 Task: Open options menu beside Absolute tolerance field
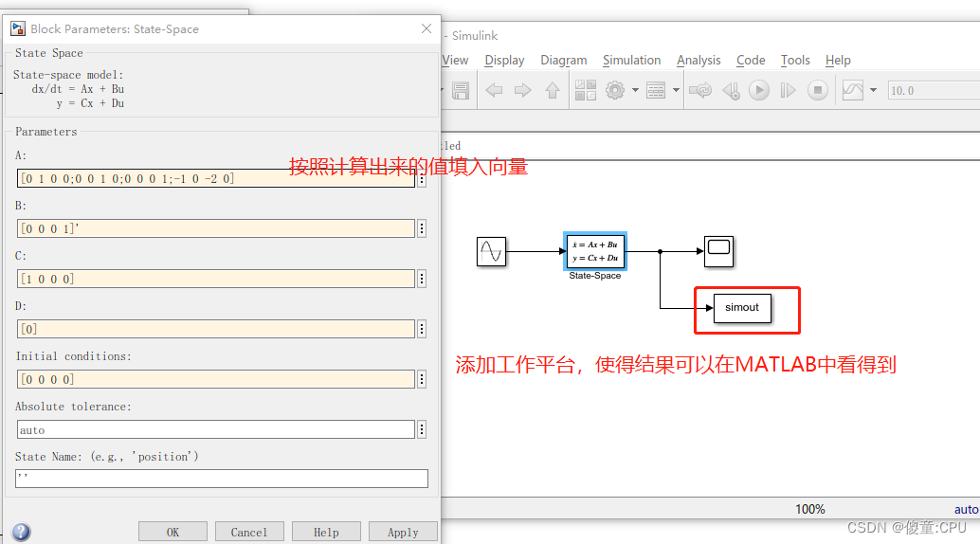422,429
